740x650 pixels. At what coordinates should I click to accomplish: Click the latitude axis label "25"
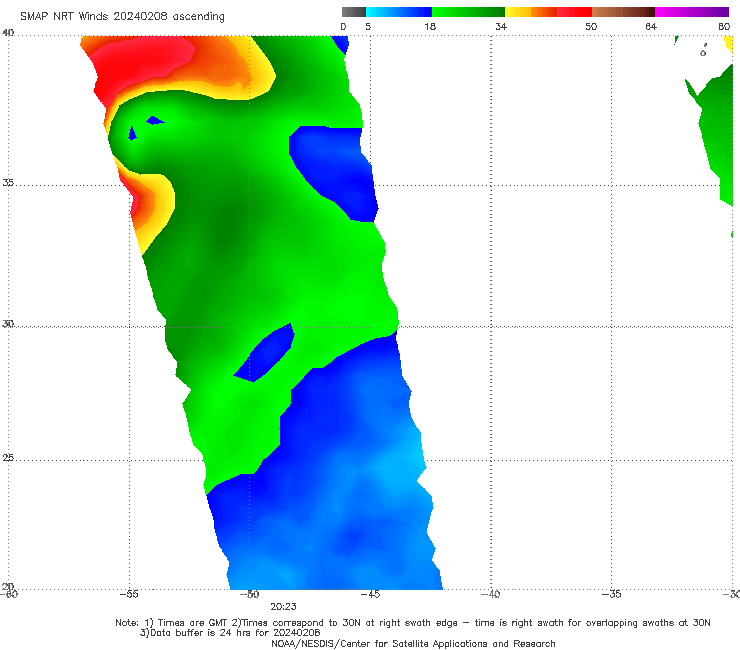click(x=8, y=458)
